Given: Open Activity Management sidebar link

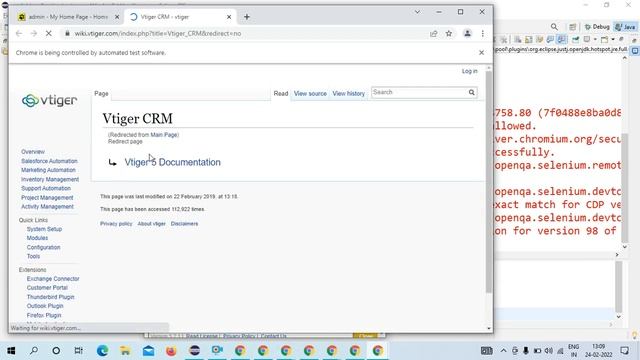Looking at the screenshot, I should [x=47, y=207].
